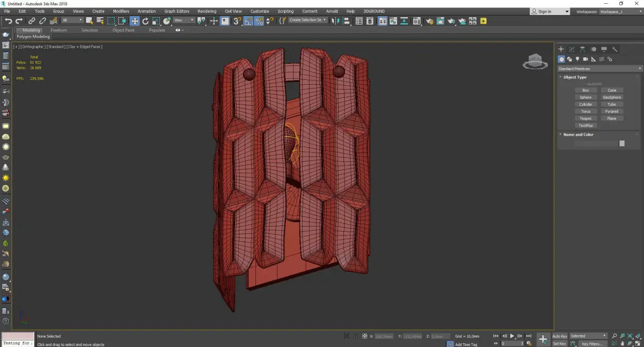Open the Layer Explorer icon
This screenshot has width=644, height=347.
[x=370, y=21]
